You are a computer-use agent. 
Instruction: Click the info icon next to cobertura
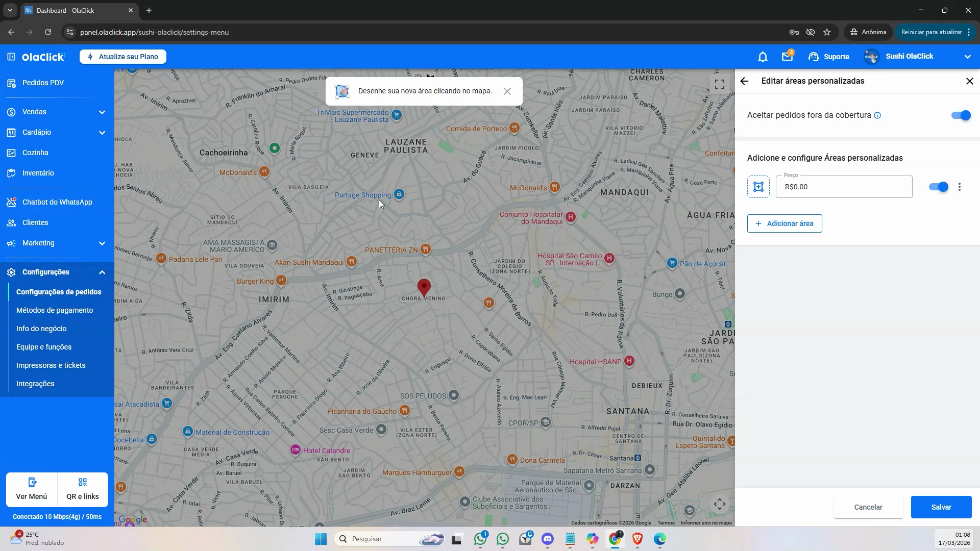(877, 115)
